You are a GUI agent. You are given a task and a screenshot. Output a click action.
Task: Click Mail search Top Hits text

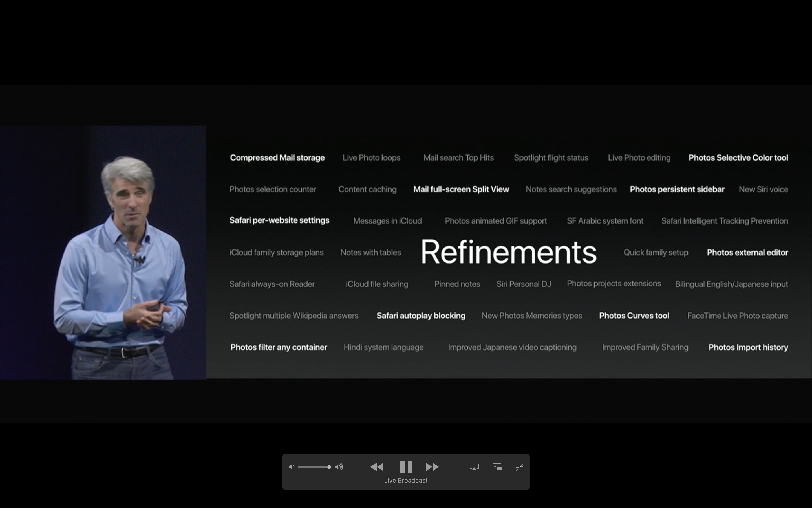point(458,157)
